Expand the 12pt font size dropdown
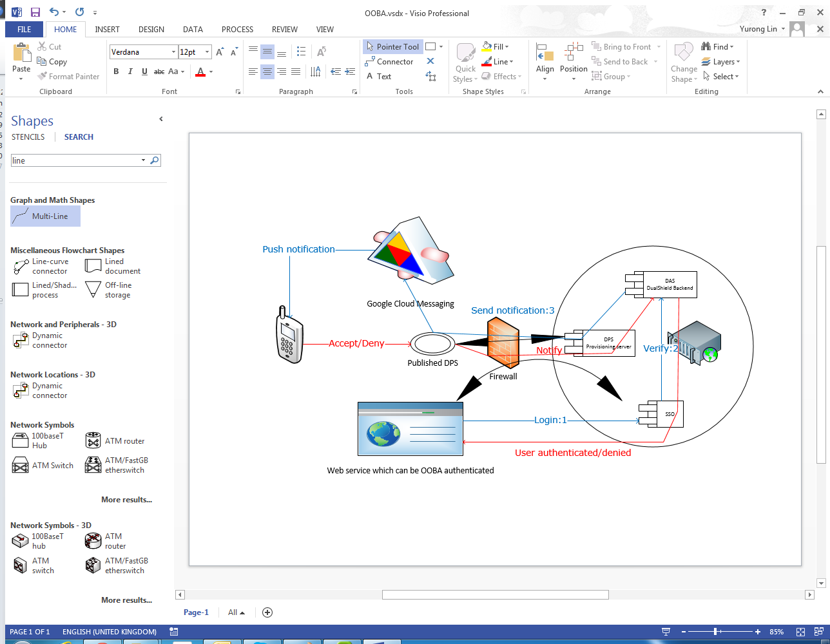This screenshot has width=830, height=644. pyautogui.click(x=207, y=52)
